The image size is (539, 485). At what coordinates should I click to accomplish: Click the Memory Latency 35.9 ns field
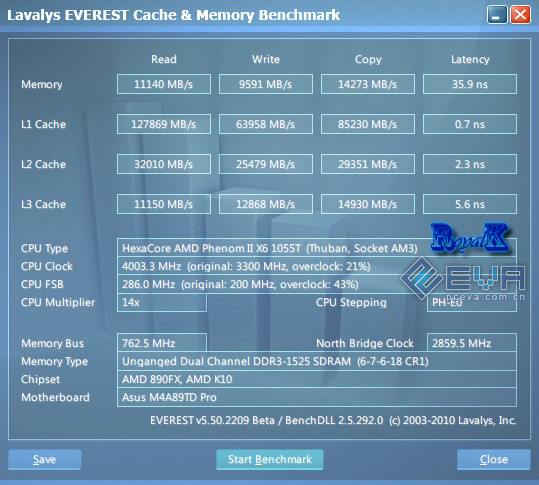(x=470, y=84)
